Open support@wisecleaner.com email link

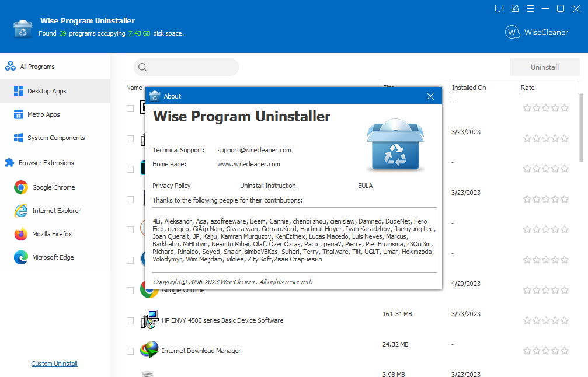[254, 150]
